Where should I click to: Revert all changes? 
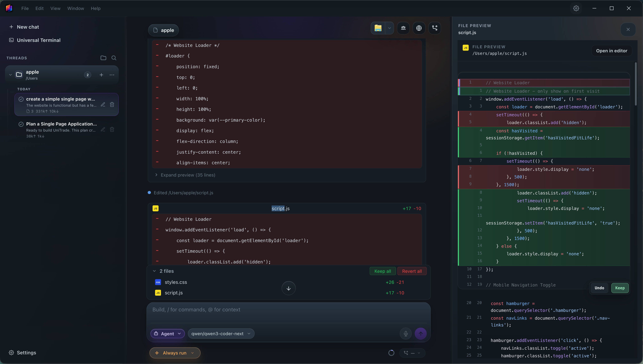click(x=412, y=271)
